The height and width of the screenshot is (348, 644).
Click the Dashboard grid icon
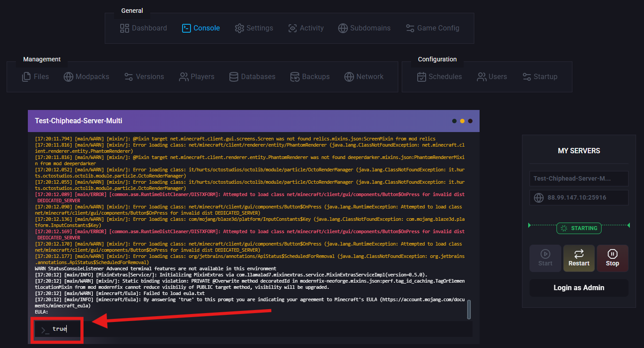pos(125,28)
